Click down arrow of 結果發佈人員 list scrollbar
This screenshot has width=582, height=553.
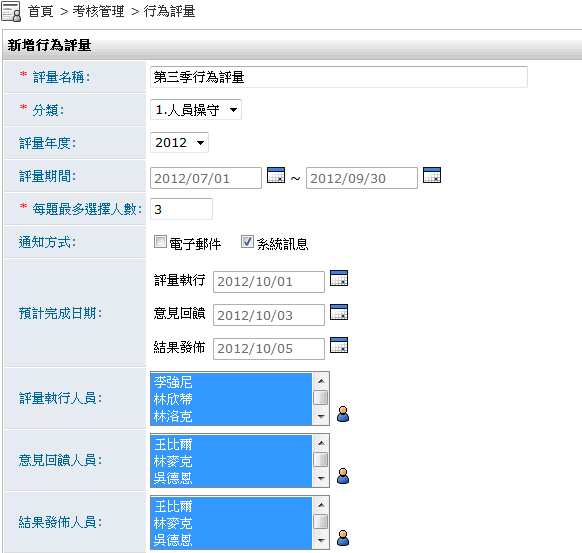coord(321,540)
